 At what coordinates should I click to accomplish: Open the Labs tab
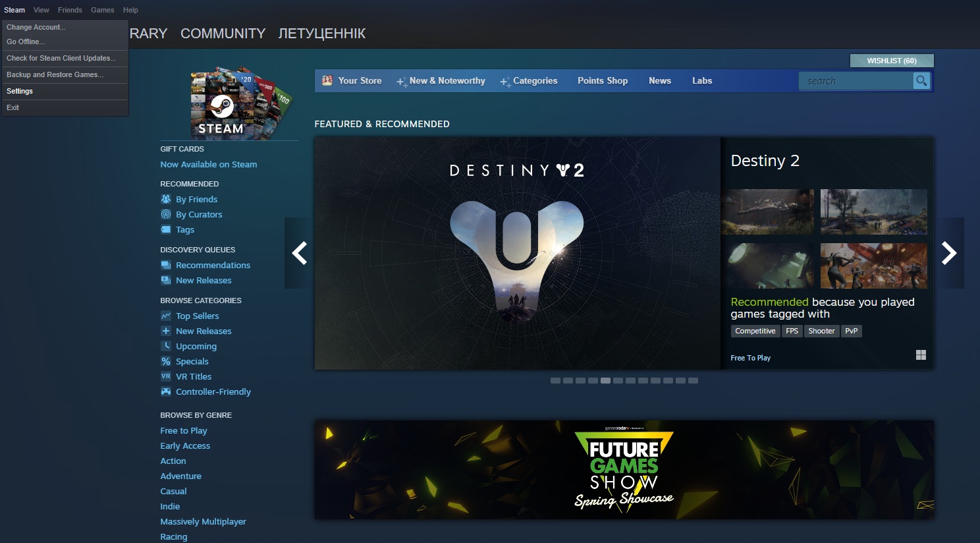coord(702,80)
